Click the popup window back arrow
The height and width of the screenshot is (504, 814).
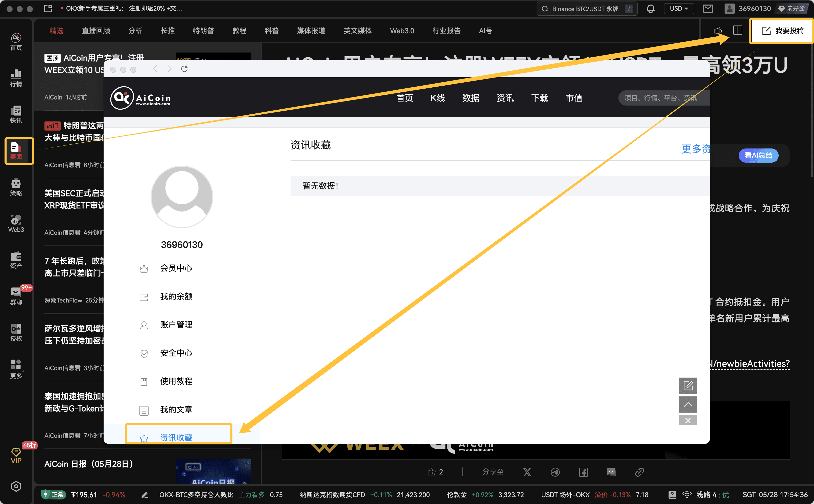[x=155, y=69]
